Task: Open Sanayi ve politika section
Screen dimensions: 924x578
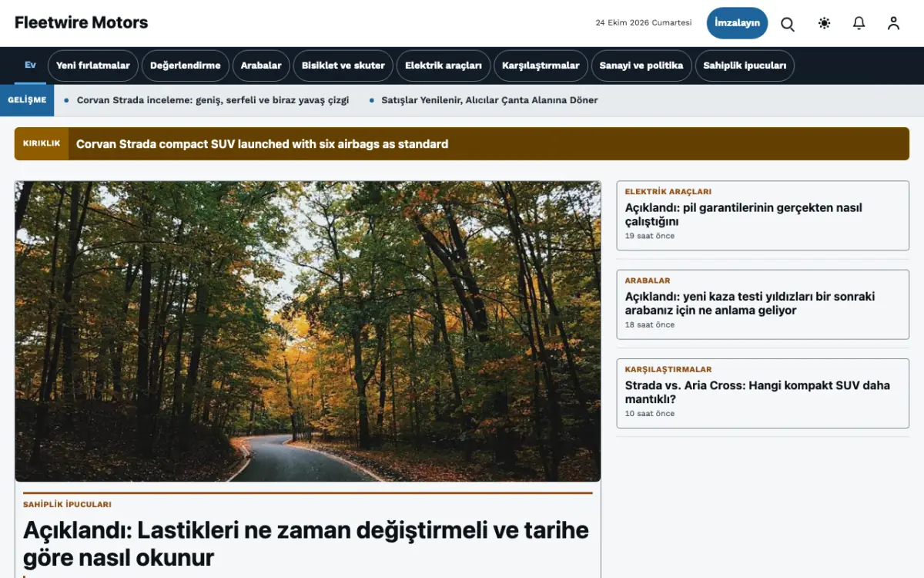Action: point(641,66)
